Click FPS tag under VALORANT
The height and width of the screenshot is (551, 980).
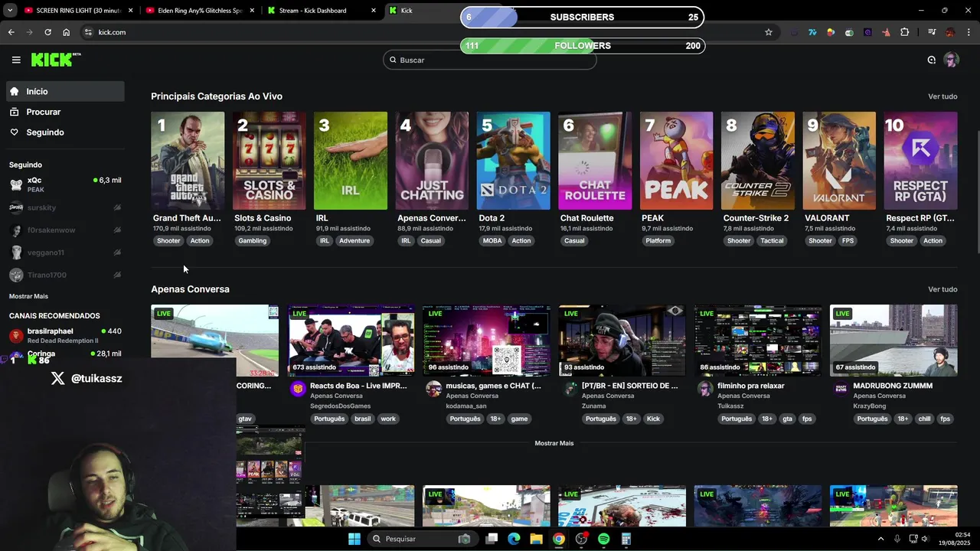[x=848, y=240]
